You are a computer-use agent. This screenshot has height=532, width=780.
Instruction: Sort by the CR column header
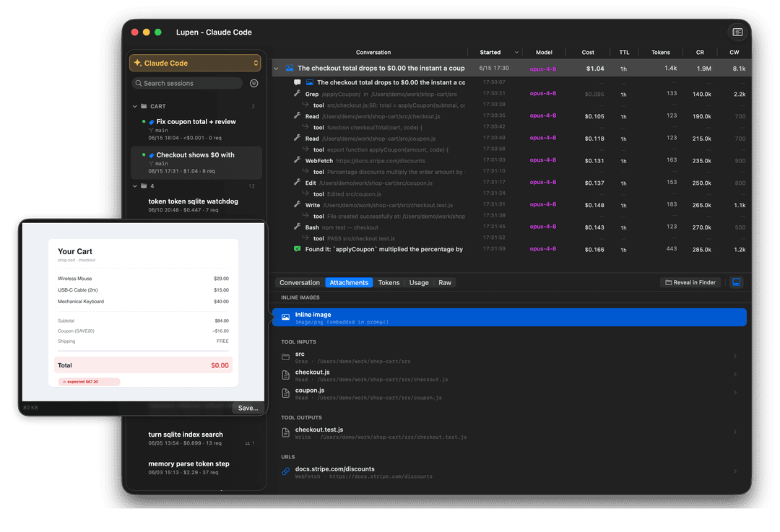coord(700,52)
